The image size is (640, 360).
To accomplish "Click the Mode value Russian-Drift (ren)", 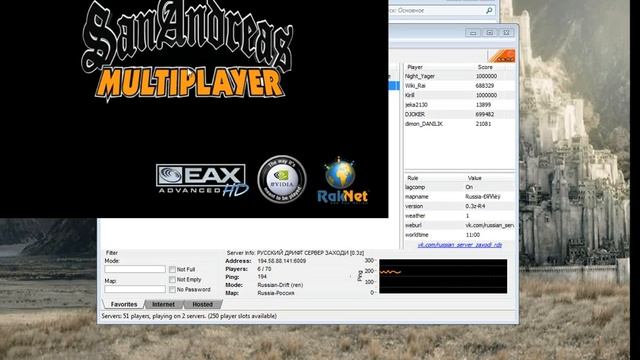I will [x=280, y=285].
